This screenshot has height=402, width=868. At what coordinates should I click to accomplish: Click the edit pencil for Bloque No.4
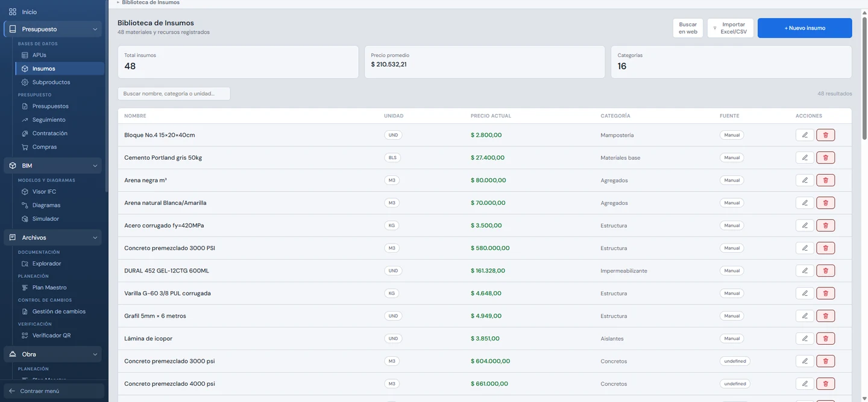coord(805,135)
